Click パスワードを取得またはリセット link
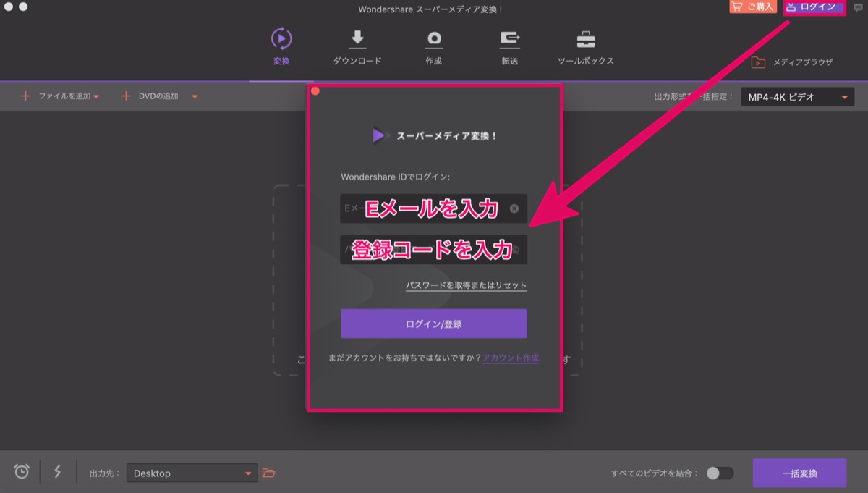868x493 pixels. pyautogui.click(x=466, y=285)
